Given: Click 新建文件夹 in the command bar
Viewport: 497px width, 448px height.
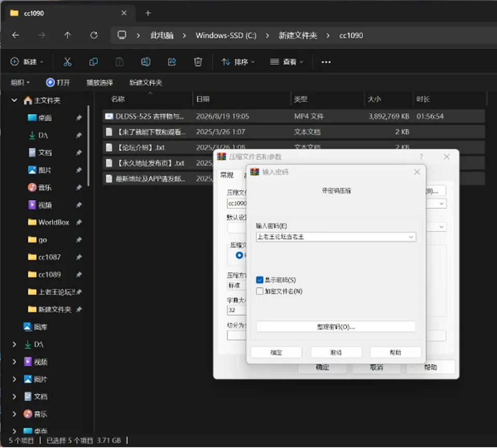Looking at the screenshot, I should [146, 83].
